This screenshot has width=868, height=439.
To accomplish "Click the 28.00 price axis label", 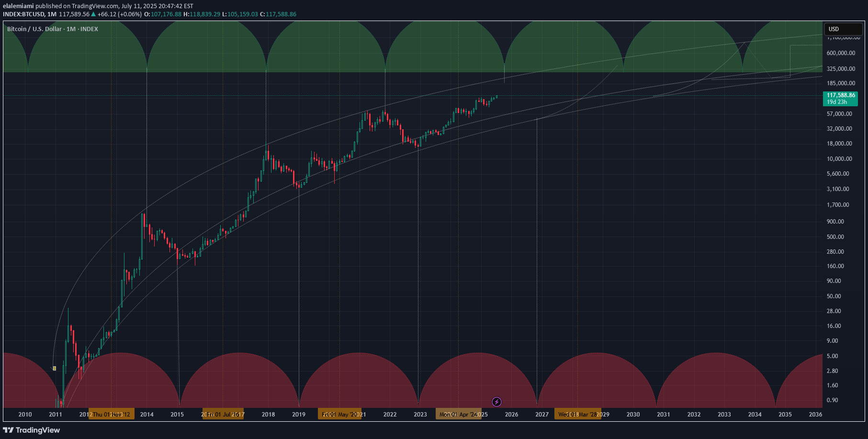I will point(834,311).
